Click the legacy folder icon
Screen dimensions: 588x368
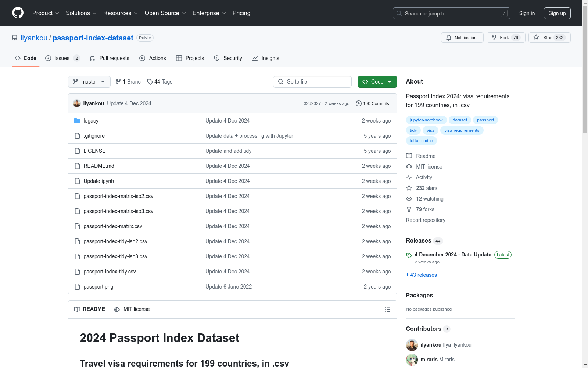point(77,121)
